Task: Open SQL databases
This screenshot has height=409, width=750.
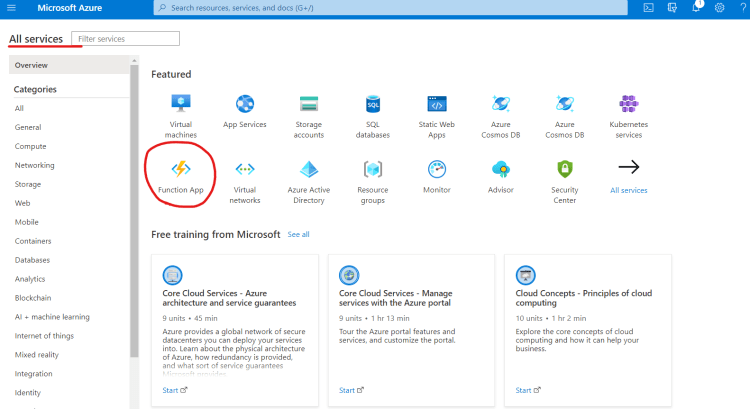Action: [x=373, y=116]
